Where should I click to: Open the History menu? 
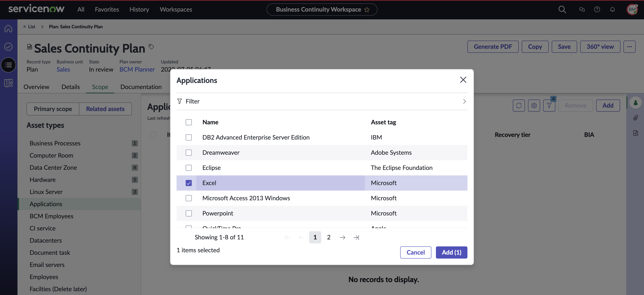coord(139,9)
